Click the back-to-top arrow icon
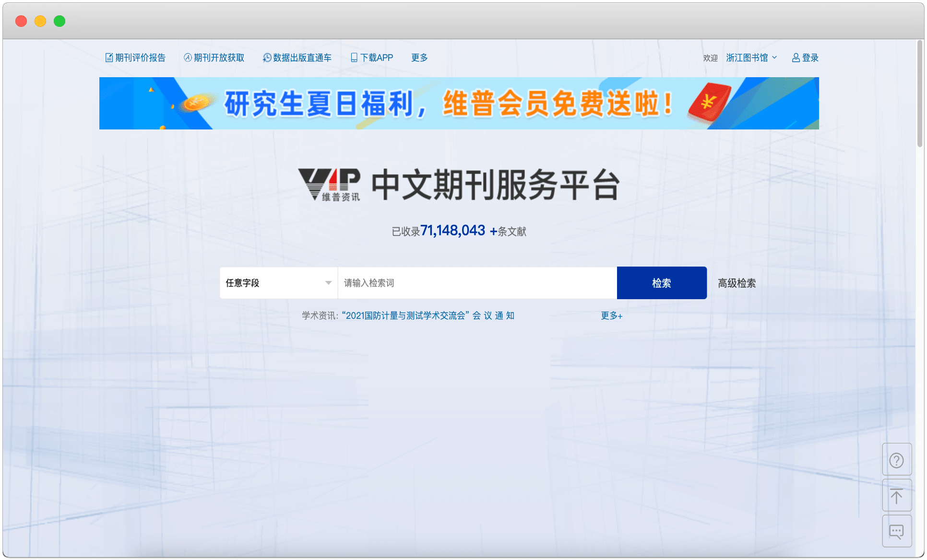This screenshot has height=560, width=927. tap(897, 496)
